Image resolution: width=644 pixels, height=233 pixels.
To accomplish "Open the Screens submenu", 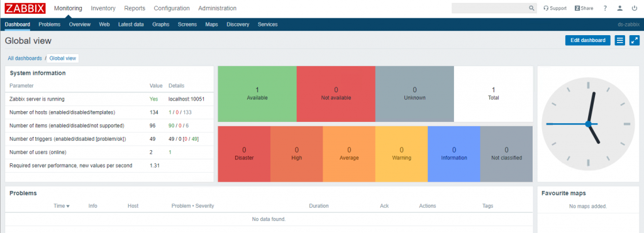I will pos(187,24).
